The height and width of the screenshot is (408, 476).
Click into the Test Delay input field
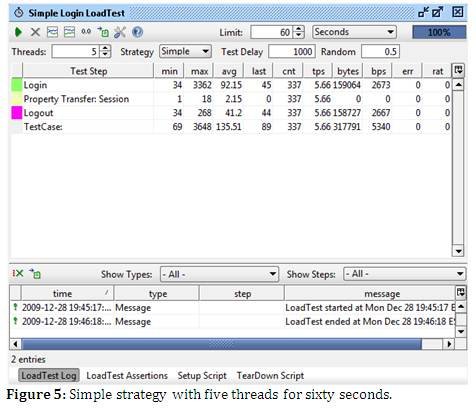292,52
